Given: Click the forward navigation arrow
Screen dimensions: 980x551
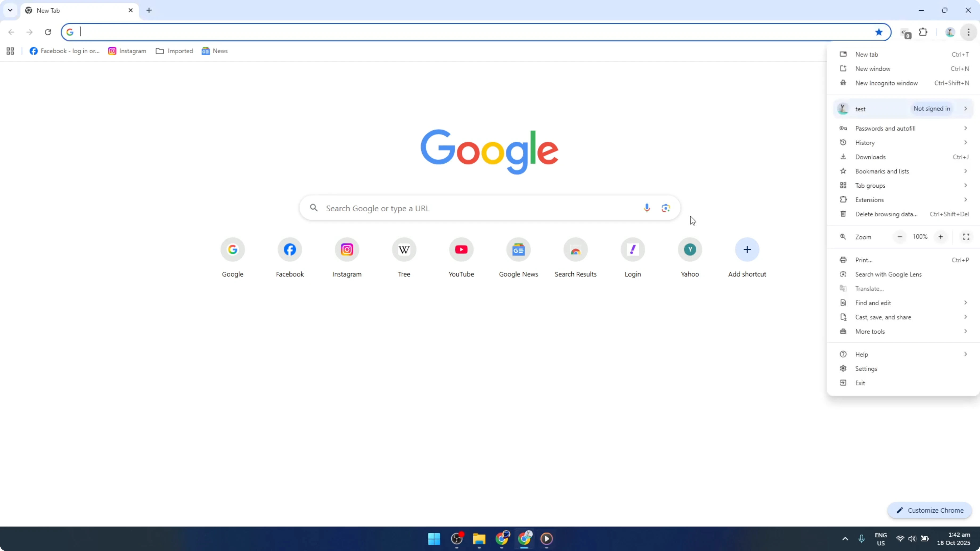Looking at the screenshot, I should 30,32.
